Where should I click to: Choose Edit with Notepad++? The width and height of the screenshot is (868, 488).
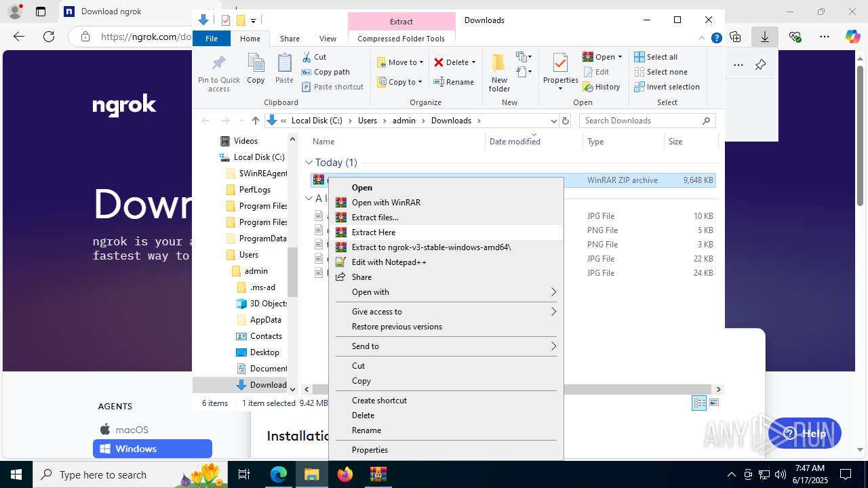point(446,262)
